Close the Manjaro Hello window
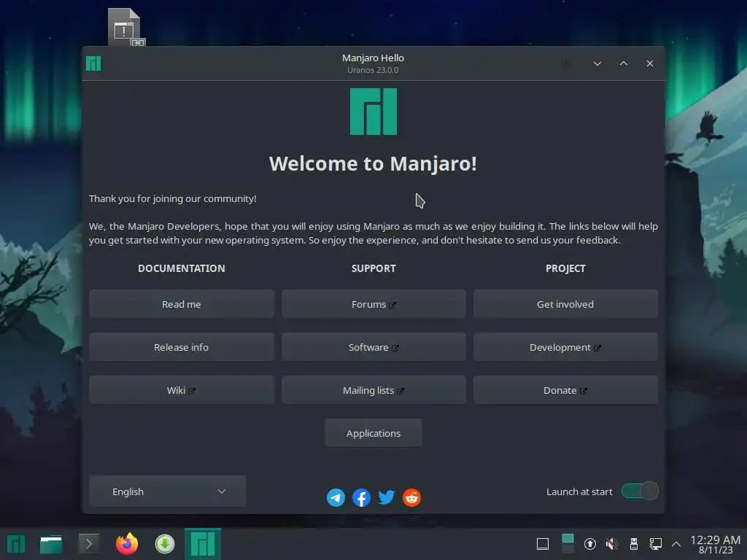The image size is (747, 560). point(649,63)
